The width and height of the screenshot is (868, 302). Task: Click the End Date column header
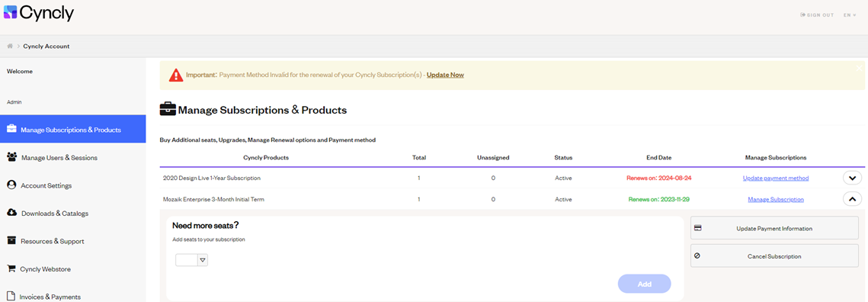tap(658, 157)
